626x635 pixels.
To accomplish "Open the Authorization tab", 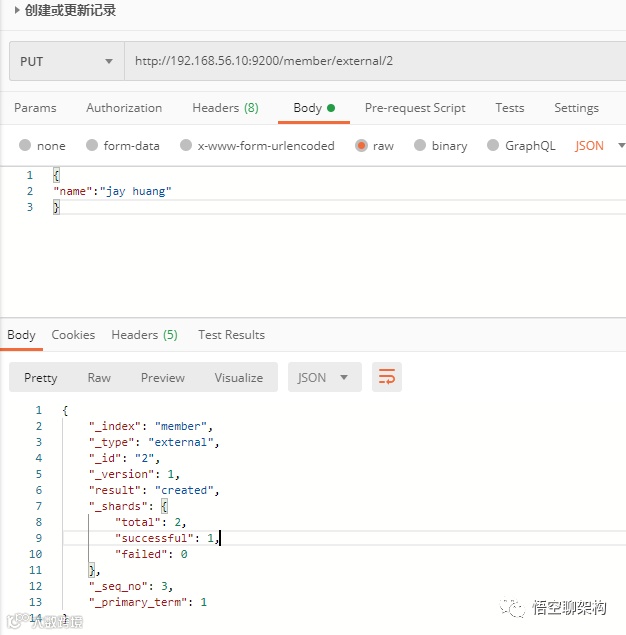I will 124,108.
